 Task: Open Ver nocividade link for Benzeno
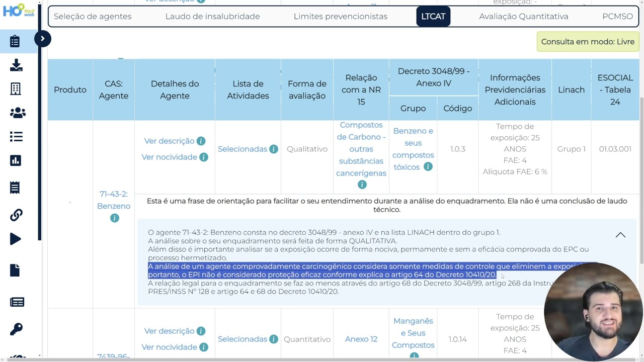pyautogui.click(x=169, y=157)
